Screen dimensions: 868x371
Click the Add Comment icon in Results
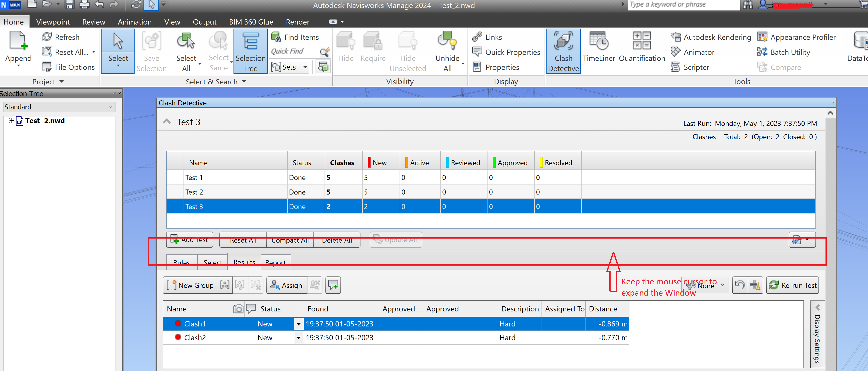coord(333,285)
